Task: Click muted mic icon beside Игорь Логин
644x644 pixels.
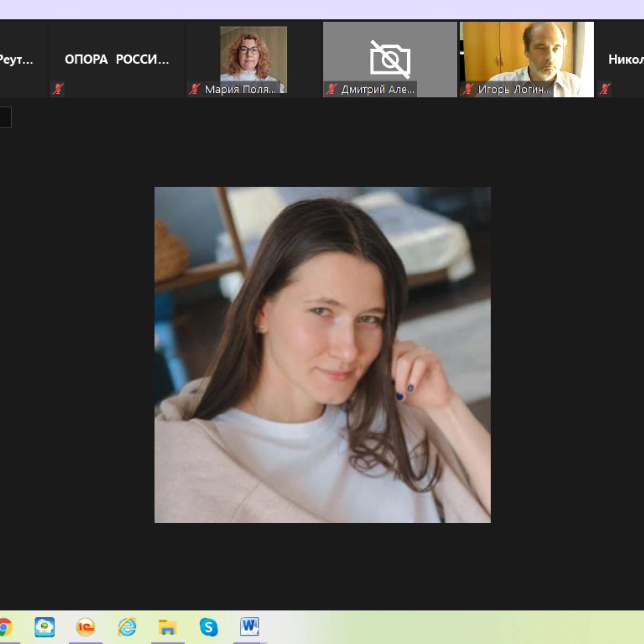Action: pos(468,89)
